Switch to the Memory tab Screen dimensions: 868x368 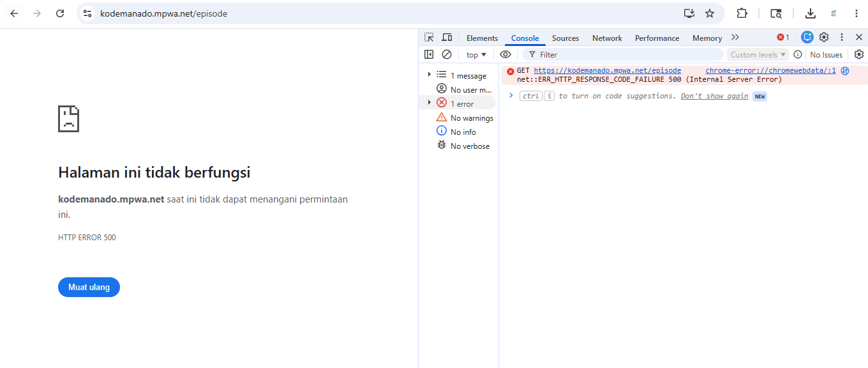click(x=707, y=38)
